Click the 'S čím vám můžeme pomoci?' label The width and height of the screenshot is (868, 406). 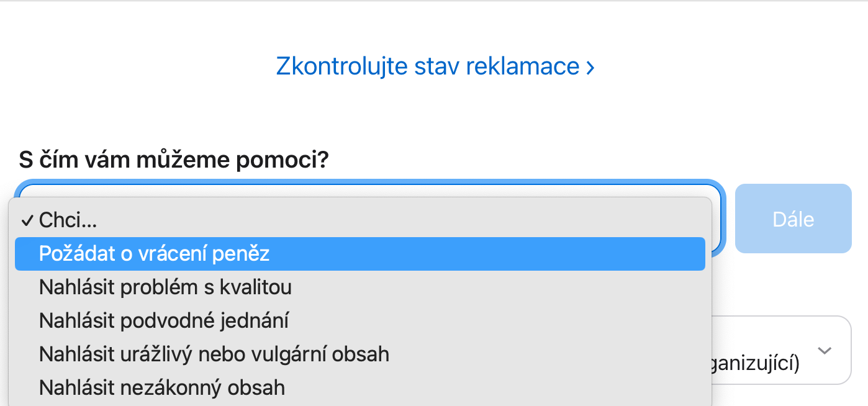click(x=174, y=160)
